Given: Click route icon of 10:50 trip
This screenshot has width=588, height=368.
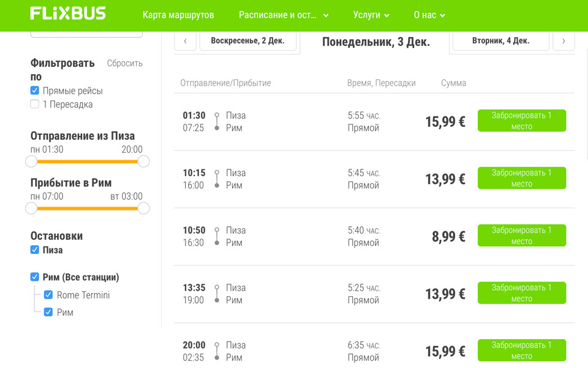Looking at the screenshot, I should click(x=217, y=236).
